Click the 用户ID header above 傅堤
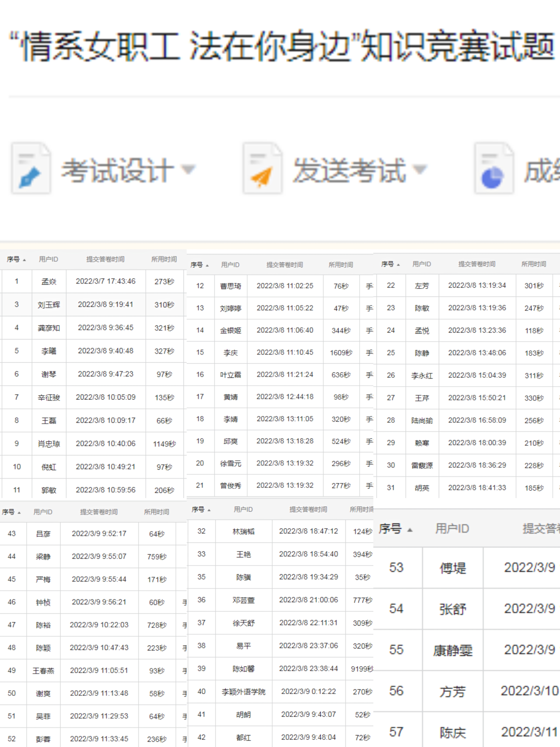 [x=452, y=529]
